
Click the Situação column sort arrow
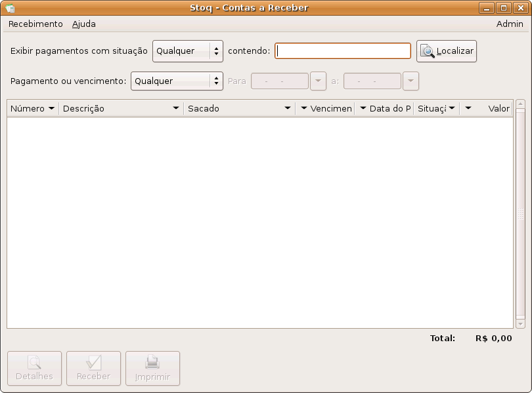[x=452, y=108]
